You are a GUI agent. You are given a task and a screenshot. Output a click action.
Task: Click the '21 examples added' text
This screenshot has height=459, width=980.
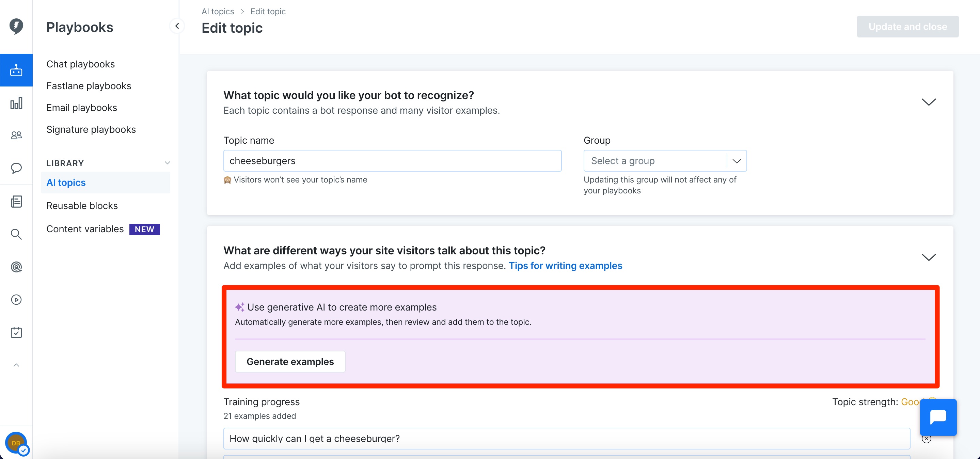[259, 416]
